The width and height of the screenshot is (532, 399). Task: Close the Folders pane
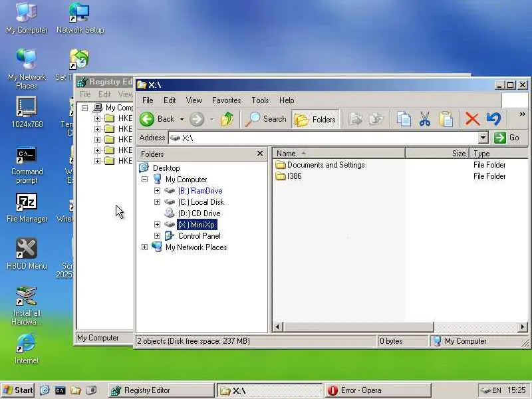[x=260, y=154]
